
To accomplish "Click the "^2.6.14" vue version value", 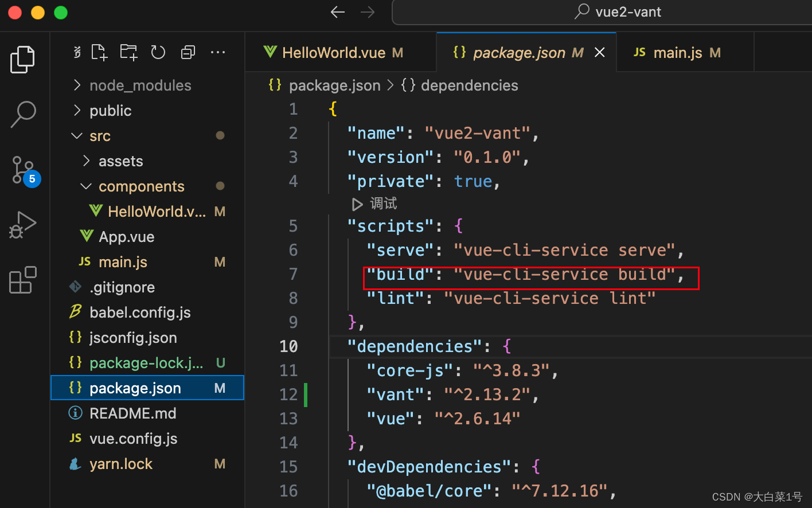I will [x=477, y=419].
